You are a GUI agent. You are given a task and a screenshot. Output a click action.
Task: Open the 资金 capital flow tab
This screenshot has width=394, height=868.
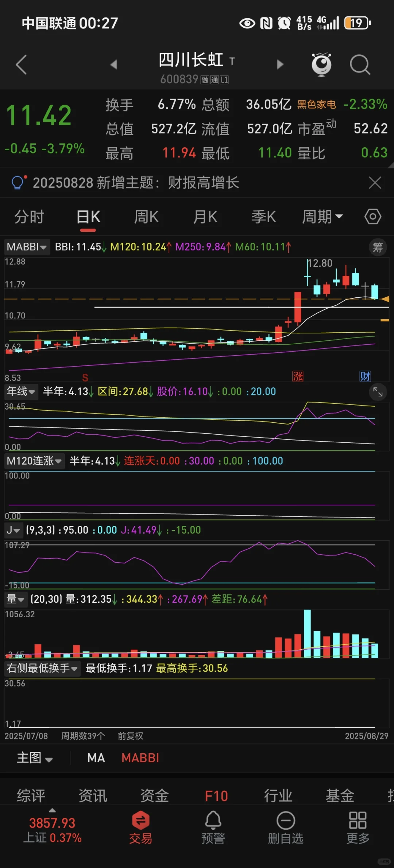(155, 795)
